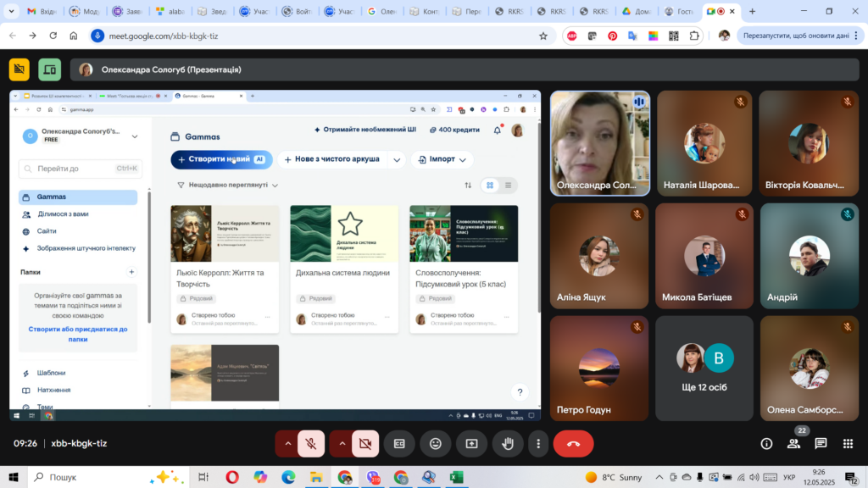Click the QR code extension icon
Screen dimensions: 868x488
click(x=674, y=36)
